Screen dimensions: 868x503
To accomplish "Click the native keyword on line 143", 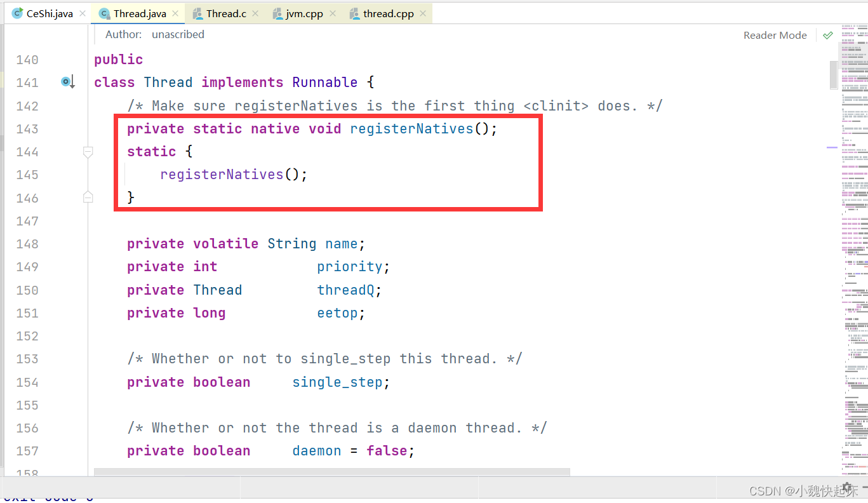I will tap(275, 129).
